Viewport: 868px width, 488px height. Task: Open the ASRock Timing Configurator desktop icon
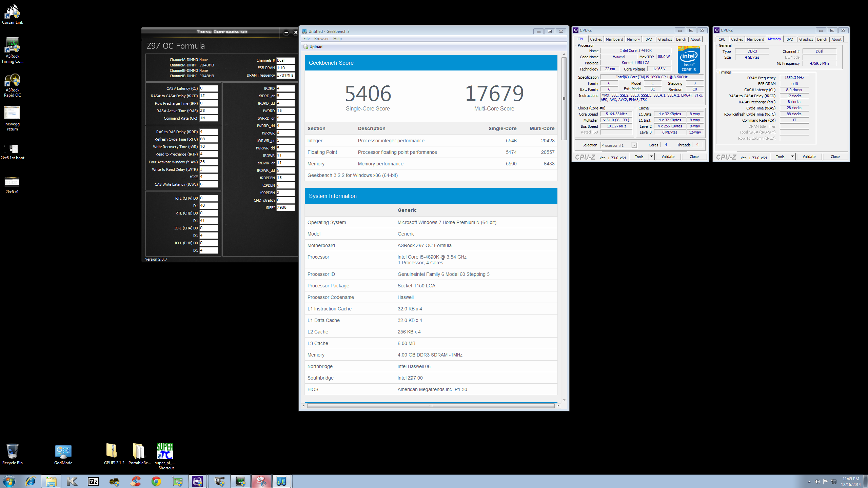pyautogui.click(x=13, y=50)
